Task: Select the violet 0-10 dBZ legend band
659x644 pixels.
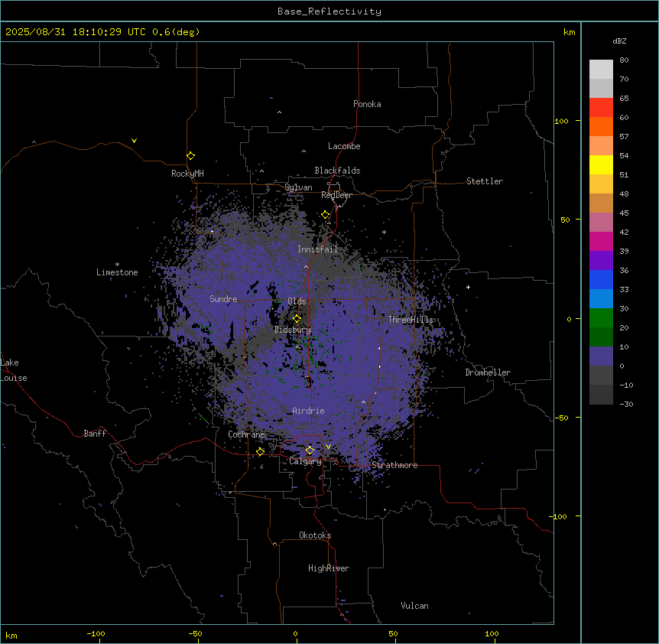Action: coord(601,356)
